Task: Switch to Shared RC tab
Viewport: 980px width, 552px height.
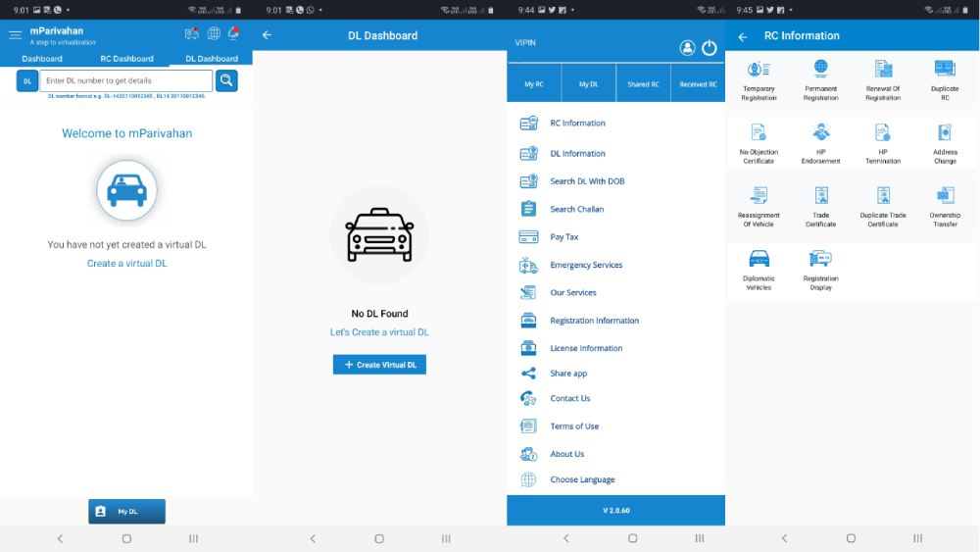Action: (x=643, y=83)
